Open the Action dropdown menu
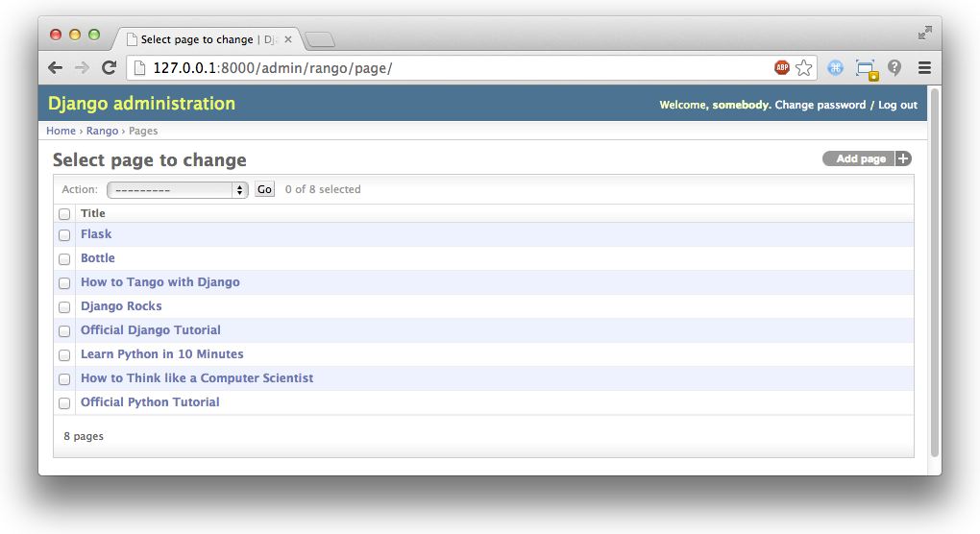 [178, 190]
